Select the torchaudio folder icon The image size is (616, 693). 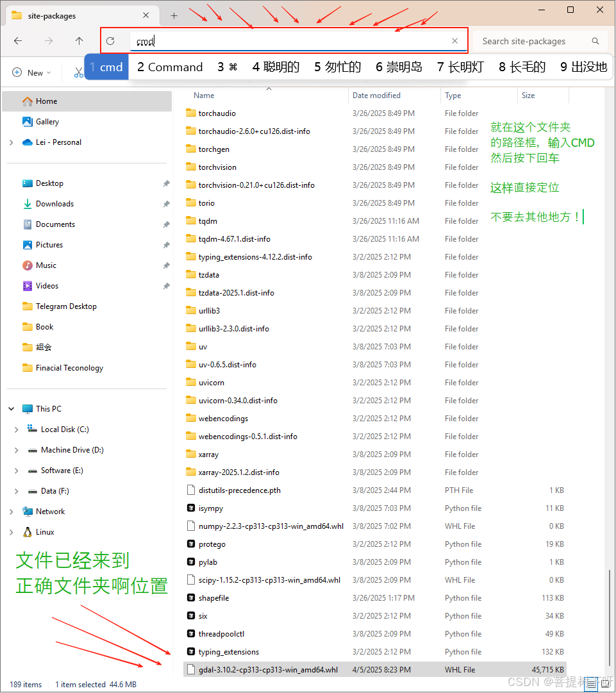click(x=191, y=113)
